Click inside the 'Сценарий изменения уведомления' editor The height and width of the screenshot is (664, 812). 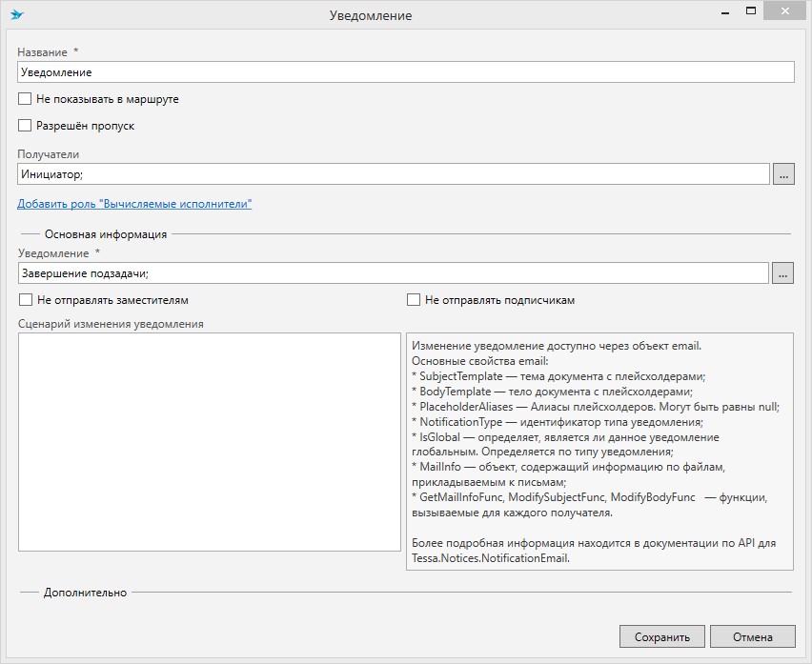(x=210, y=441)
